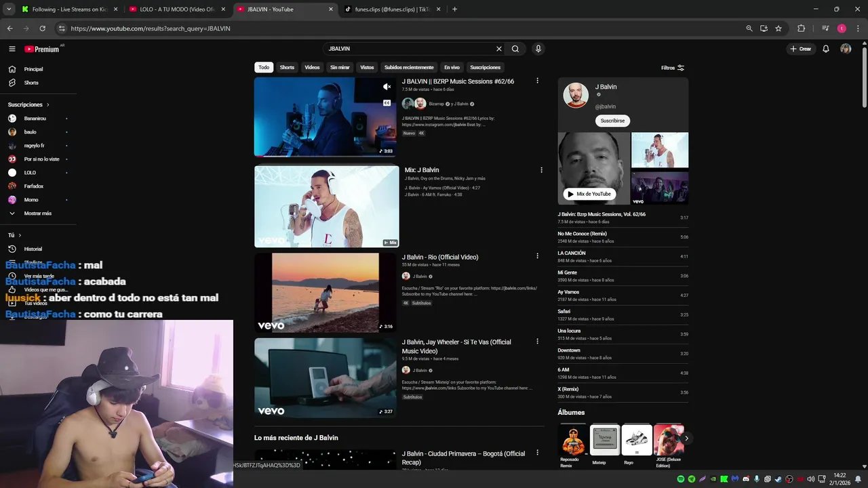Open the Chrome three-dot menu
The height and width of the screenshot is (488, 868).
tap(858, 28)
